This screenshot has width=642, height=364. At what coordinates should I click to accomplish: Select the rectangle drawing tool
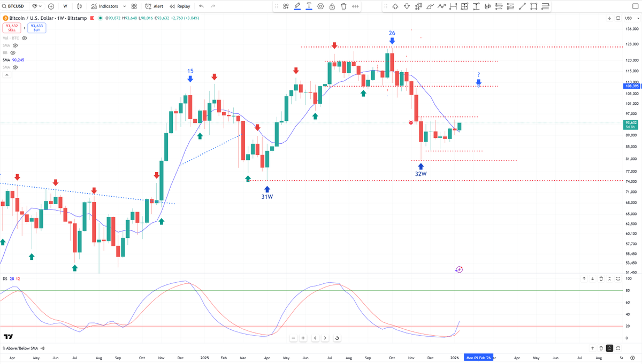click(533, 6)
